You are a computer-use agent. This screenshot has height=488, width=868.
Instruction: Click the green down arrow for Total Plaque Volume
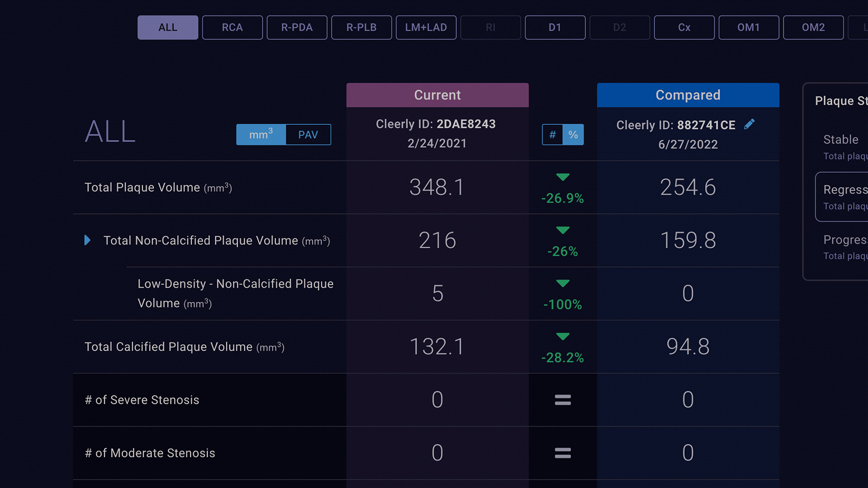pyautogui.click(x=562, y=177)
